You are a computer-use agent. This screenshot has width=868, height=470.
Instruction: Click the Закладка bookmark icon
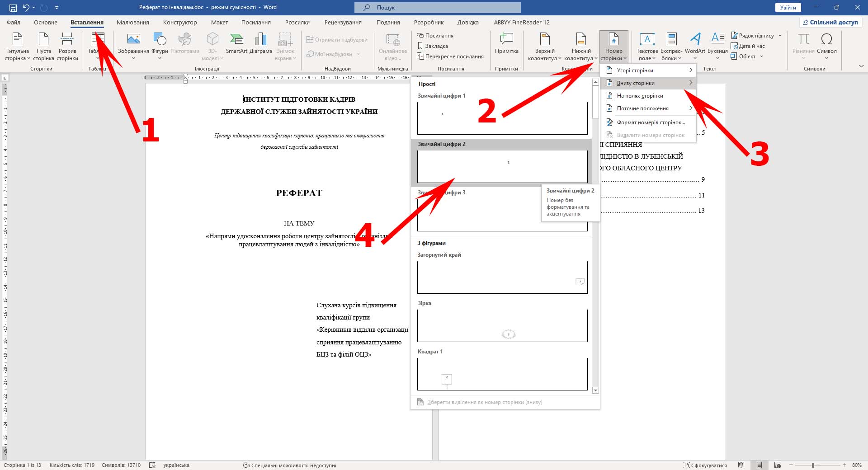(420, 46)
